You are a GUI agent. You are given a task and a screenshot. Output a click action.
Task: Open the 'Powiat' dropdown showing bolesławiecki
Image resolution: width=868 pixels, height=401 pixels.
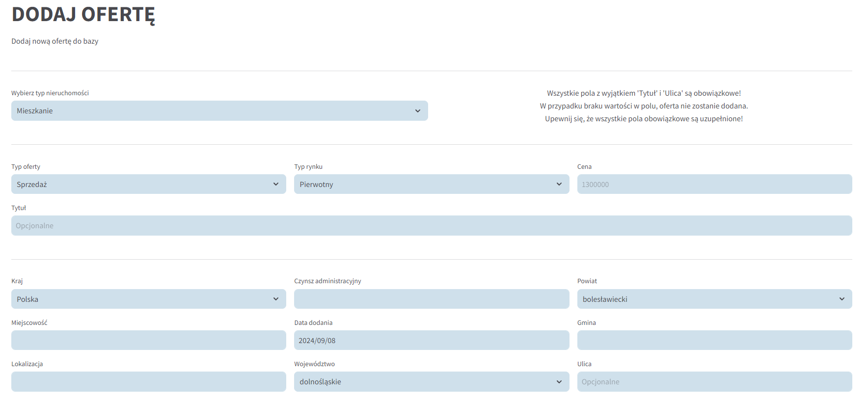[715, 299]
